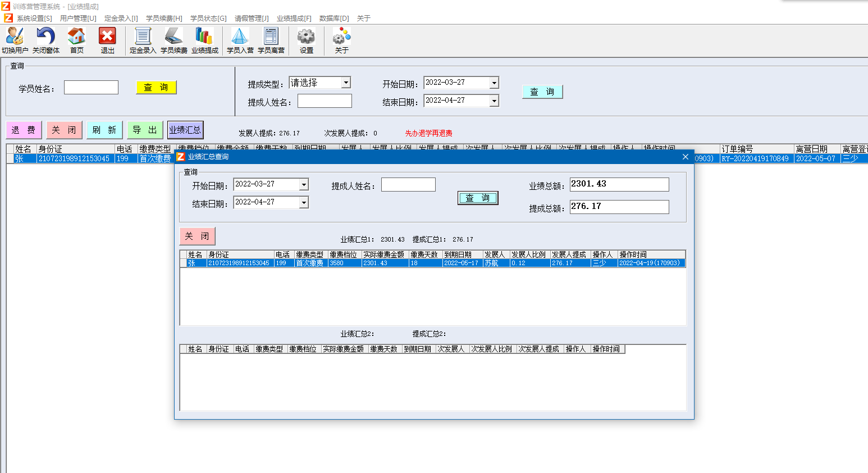
Task: Open the 用户管理[U] menu
Action: coord(78,19)
